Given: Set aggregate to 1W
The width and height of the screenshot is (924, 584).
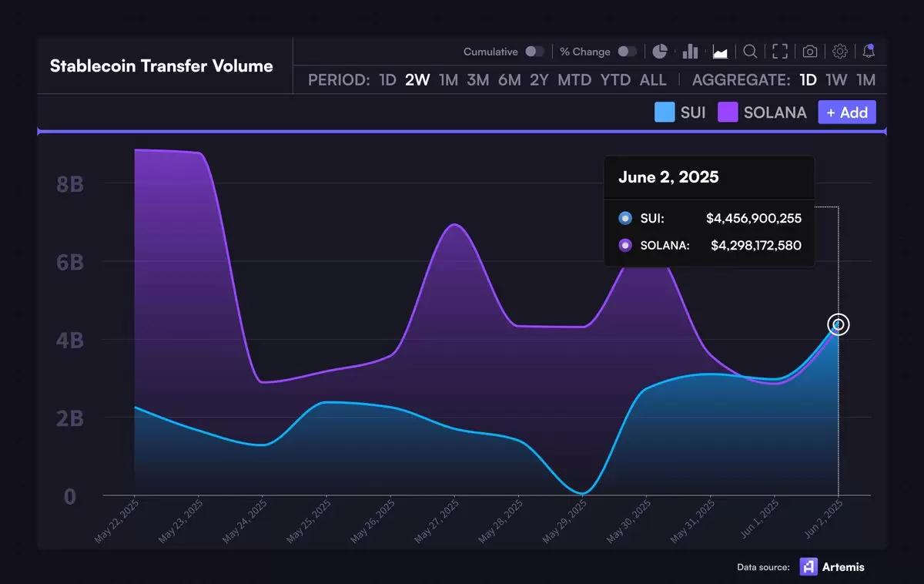Looking at the screenshot, I should pyautogui.click(x=837, y=80).
